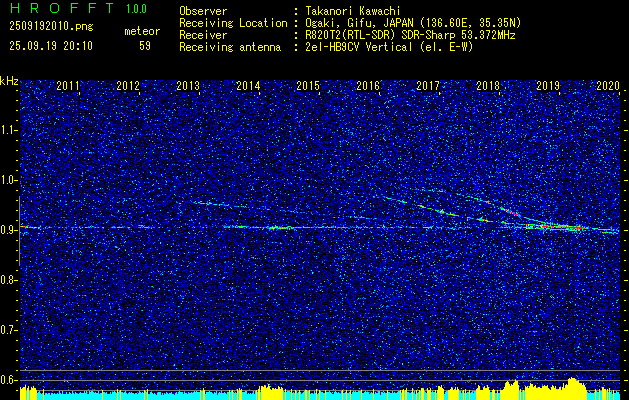Click the 2020 time marker

(608, 85)
